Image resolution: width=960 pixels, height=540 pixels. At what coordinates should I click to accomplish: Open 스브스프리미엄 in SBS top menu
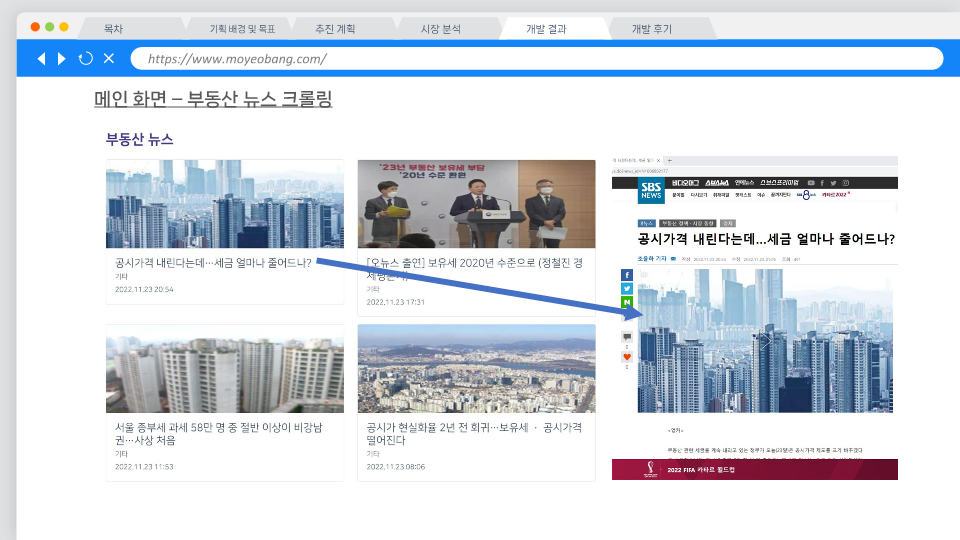(x=779, y=182)
